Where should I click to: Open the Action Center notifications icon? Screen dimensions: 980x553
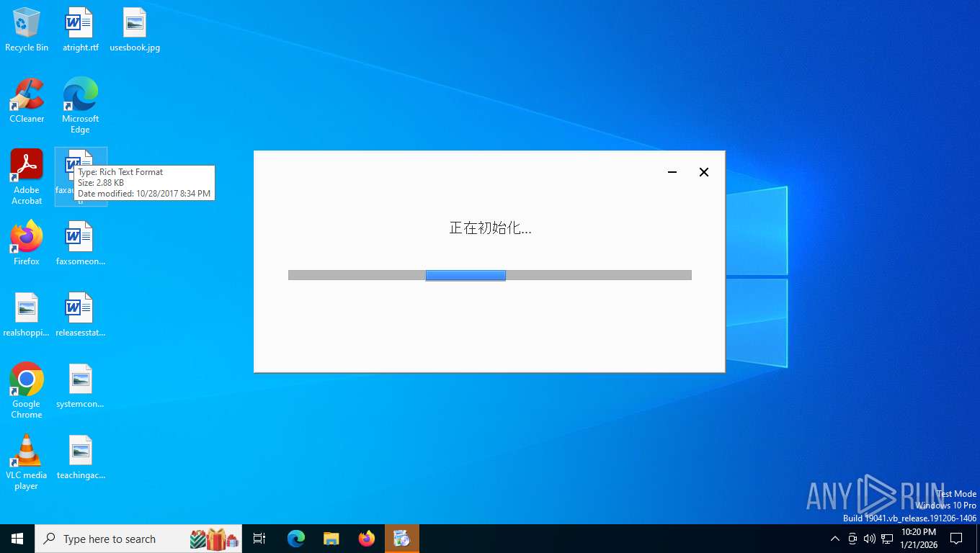(956, 539)
